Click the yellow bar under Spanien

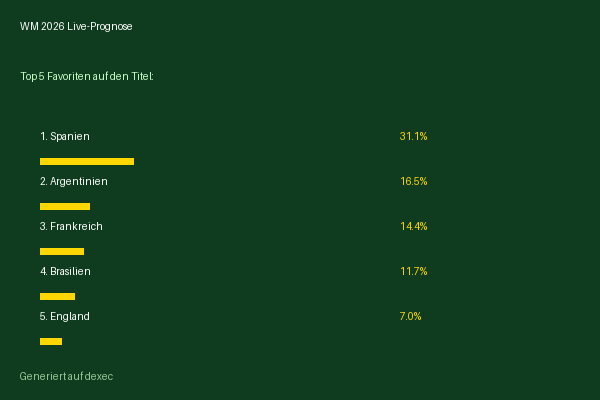87,162
